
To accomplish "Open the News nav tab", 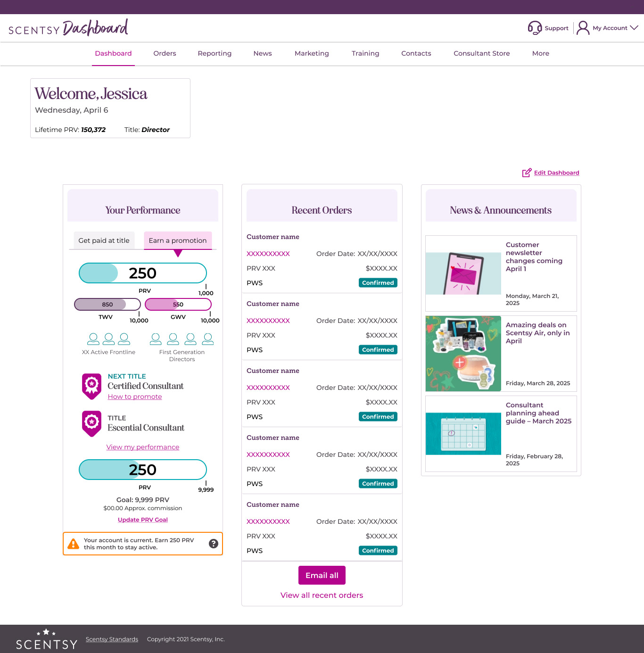I will (263, 53).
